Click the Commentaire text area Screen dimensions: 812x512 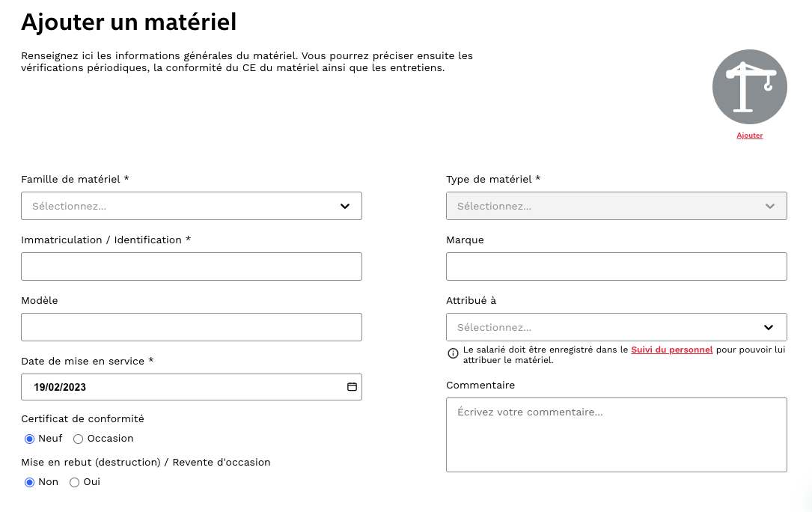pos(616,435)
